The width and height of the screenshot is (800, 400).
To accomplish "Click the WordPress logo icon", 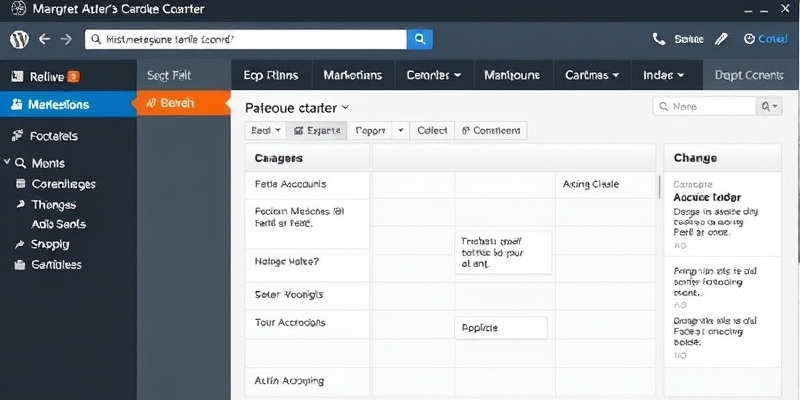I will click(x=19, y=39).
